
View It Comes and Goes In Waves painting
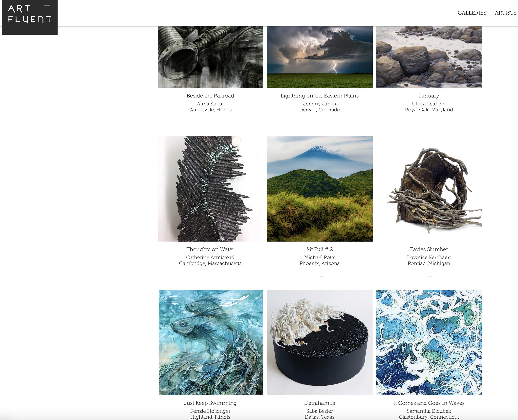coord(429,342)
